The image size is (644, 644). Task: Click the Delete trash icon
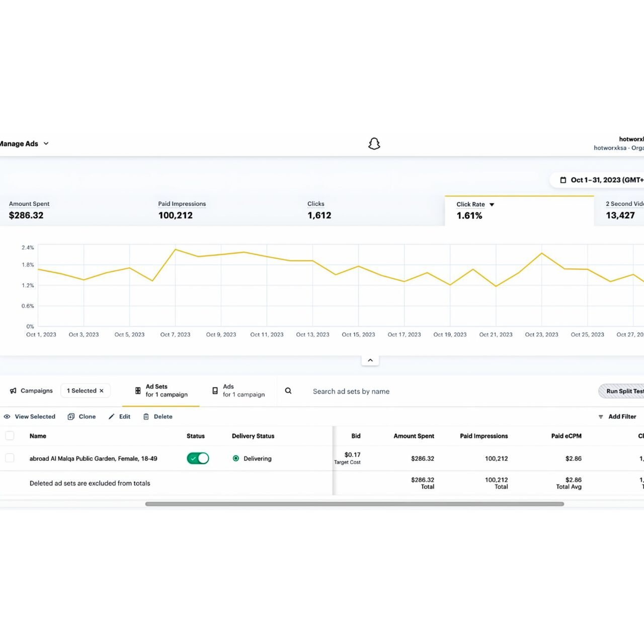click(x=146, y=417)
